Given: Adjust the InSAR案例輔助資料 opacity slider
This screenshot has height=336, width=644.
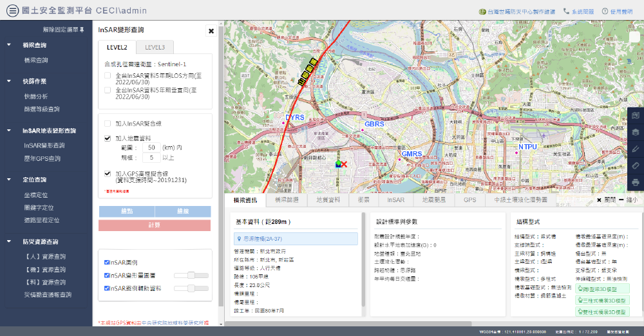Looking at the screenshot, I should 191,288.
